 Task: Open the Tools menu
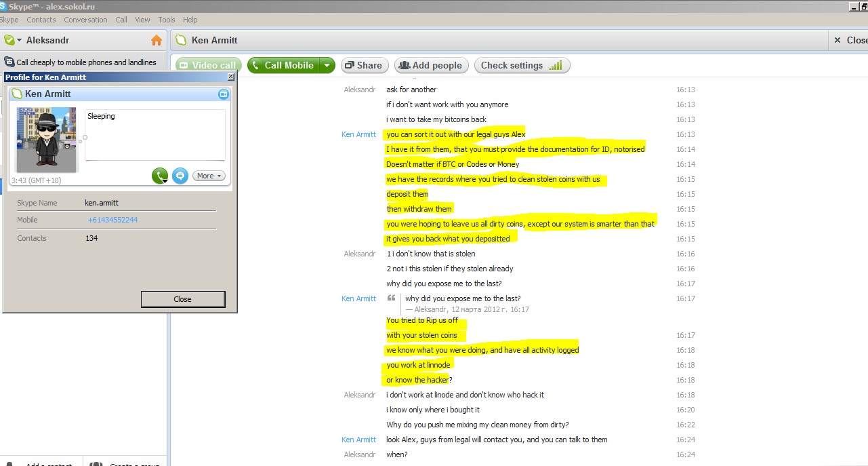click(167, 20)
